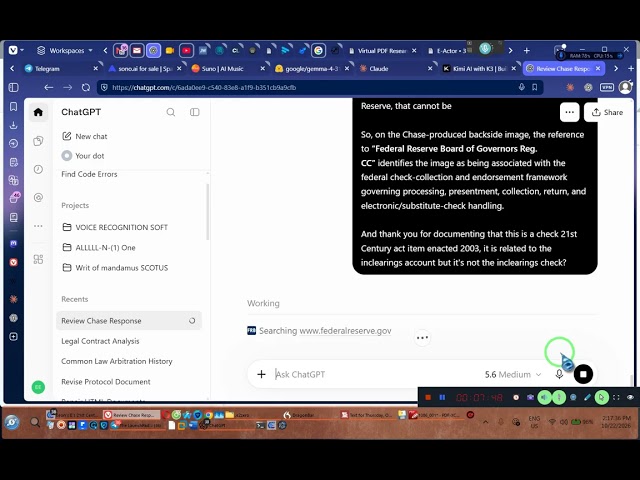Search chats with the magnifier icon
Viewport: 640px width, 480px height.
pos(171,112)
